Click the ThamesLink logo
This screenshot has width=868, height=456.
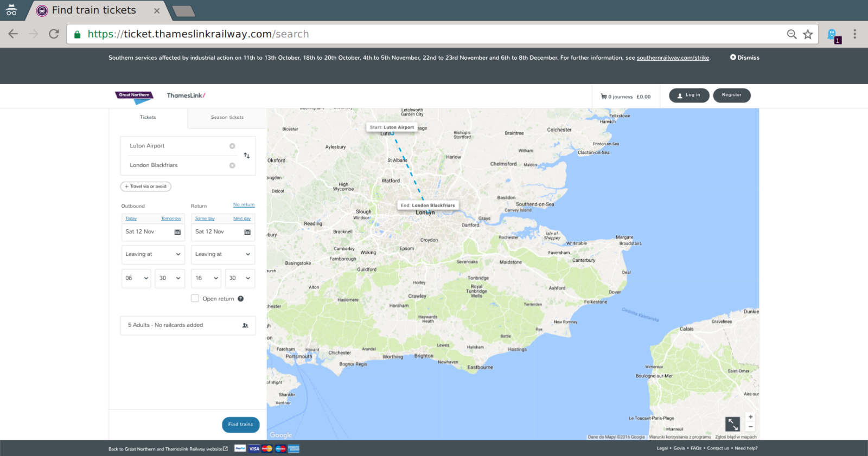pyautogui.click(x=186, y=95)
